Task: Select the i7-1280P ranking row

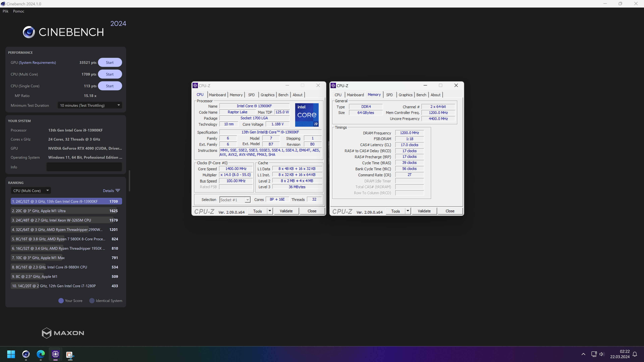Action: click(x=66, y=286)
